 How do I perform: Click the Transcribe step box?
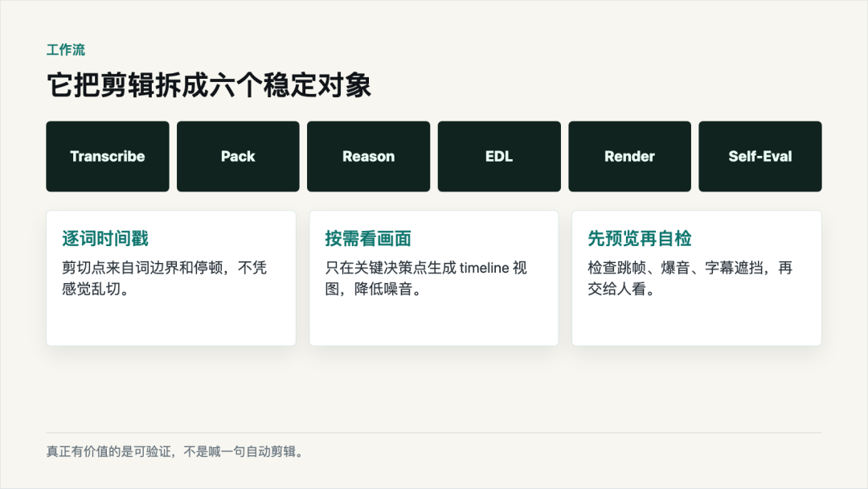108,157
